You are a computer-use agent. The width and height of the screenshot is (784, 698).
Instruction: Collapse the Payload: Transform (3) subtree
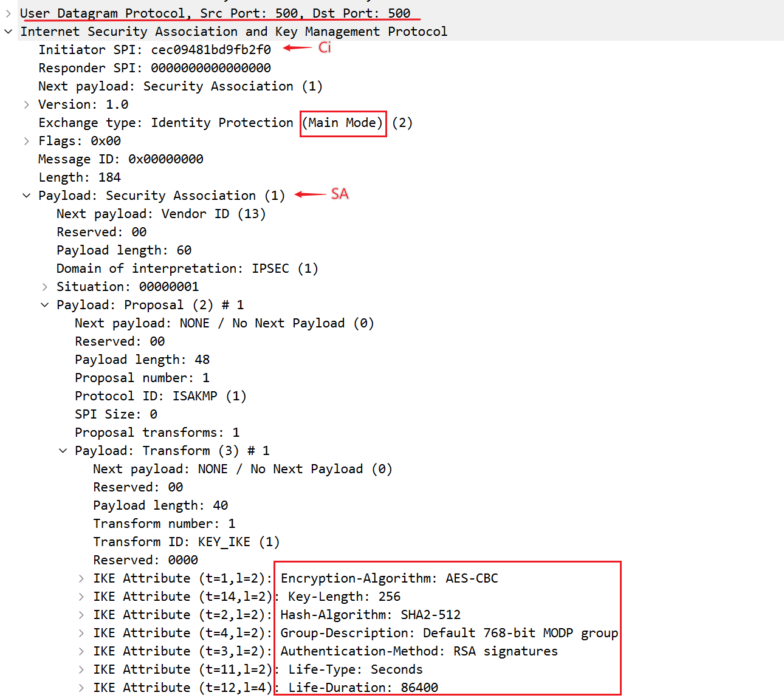(63, 450)
